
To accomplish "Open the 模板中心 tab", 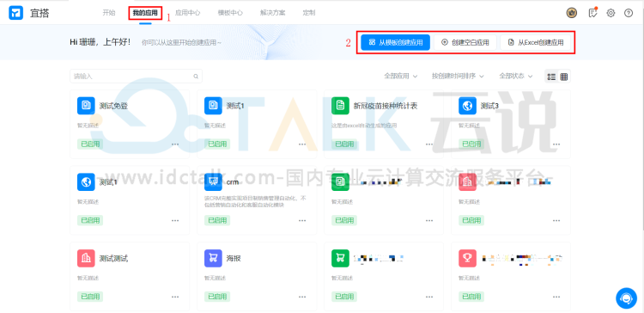I will (x=230, y=13).
